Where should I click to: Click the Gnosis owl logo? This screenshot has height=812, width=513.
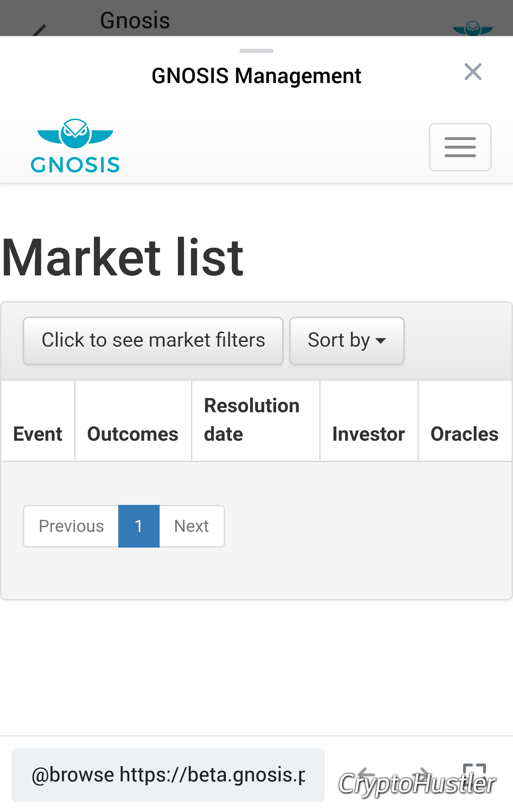point(75,146)
